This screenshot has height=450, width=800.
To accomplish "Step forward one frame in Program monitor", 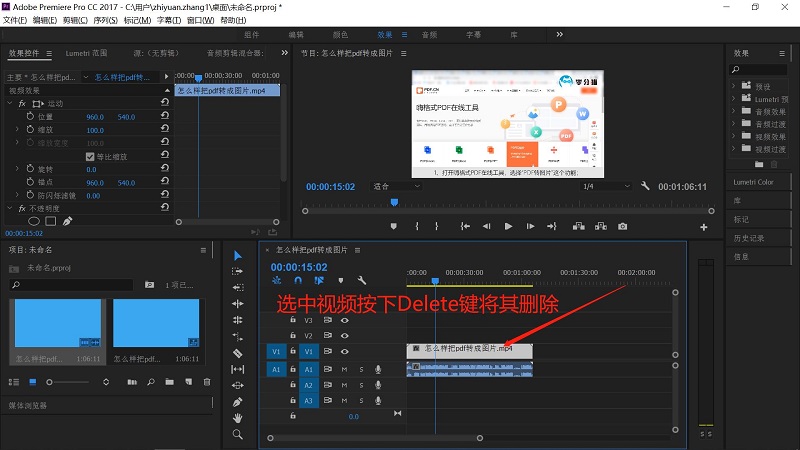I will [530, 226].
